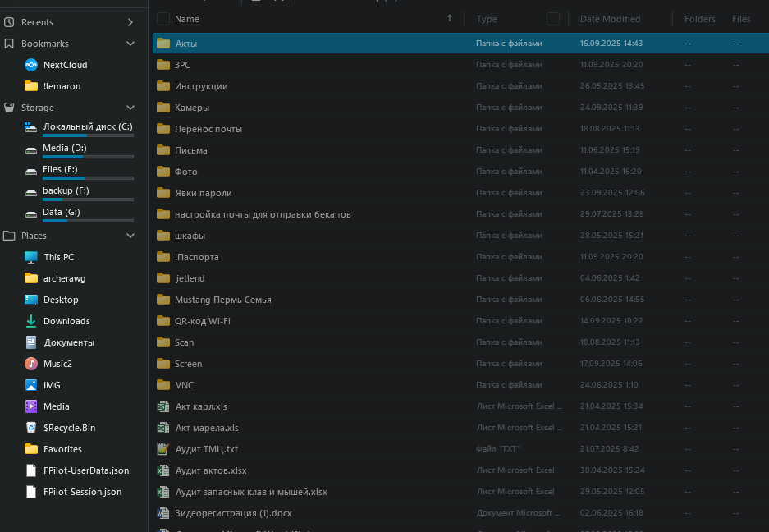
Task: Open the Камеры folder
Action: (x=192, y=108)
